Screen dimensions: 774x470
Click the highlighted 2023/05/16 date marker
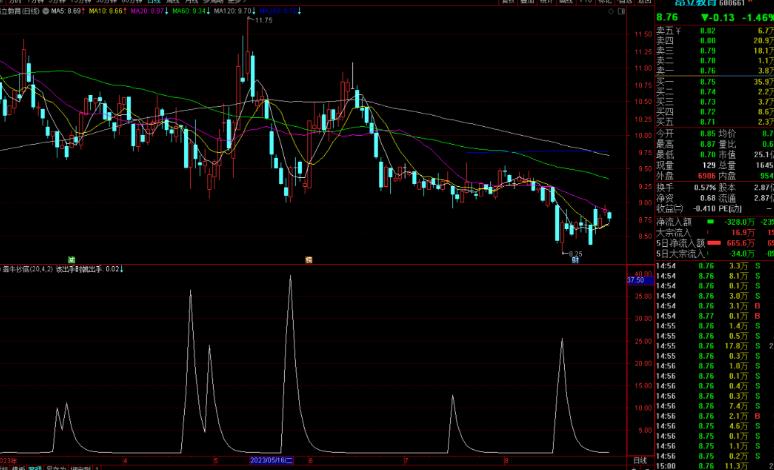coord(271,460)
